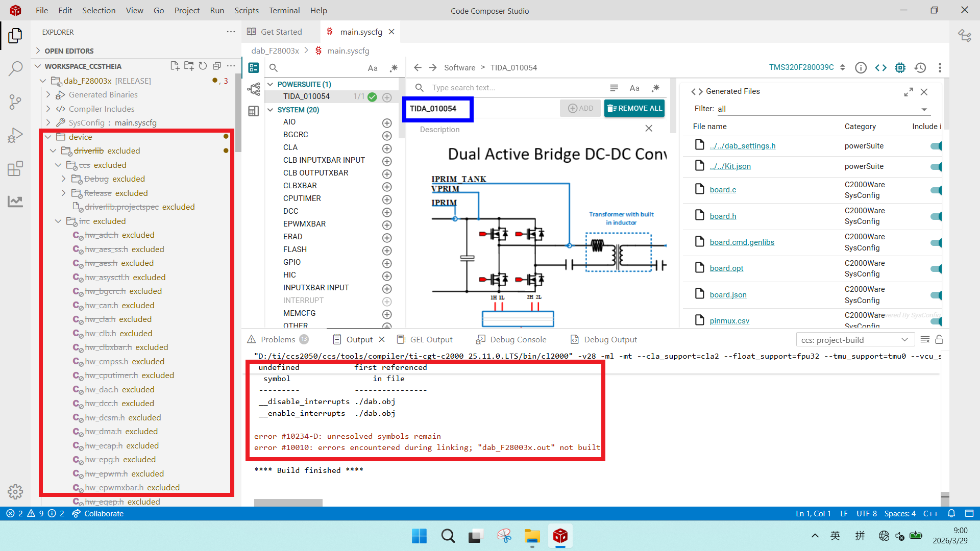Toggle match case in module list search
Viewport: 980px width, 551px height.
click(373, 68)
